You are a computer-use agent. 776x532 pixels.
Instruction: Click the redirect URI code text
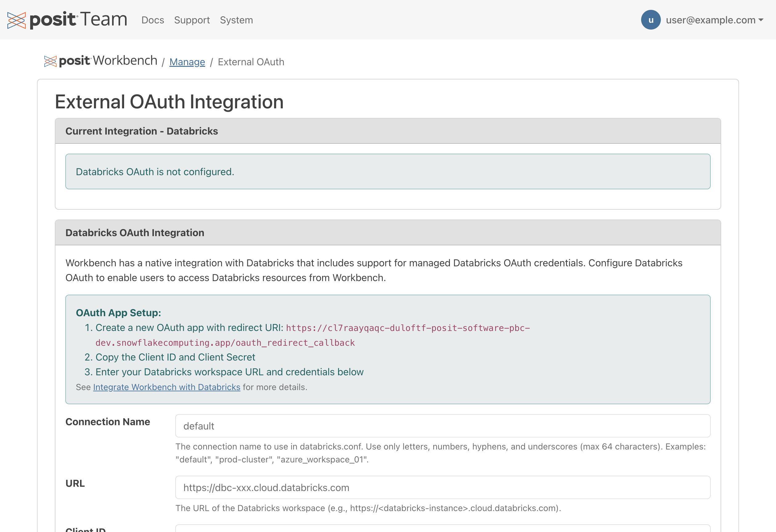click(x=407, y=328)
